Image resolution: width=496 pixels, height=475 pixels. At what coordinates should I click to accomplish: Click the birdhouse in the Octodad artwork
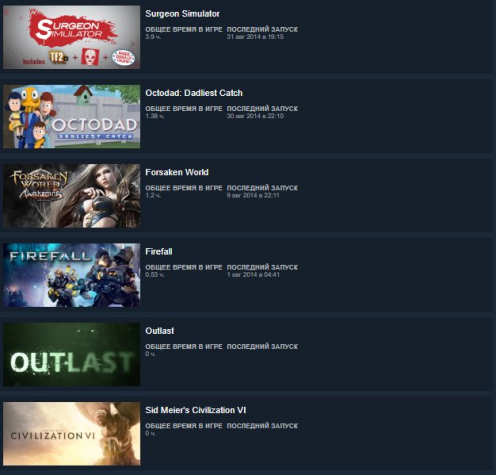[x=83, y=94]
